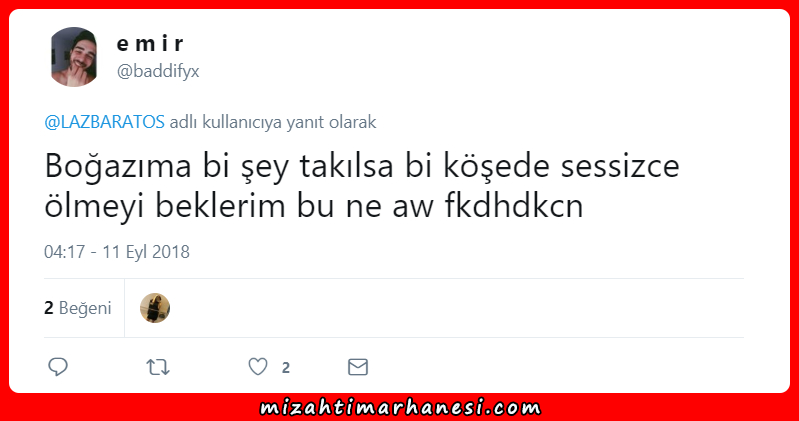Click the word 'beklerim' in the tweet
Image resolution: width=799 pixels, height=421 pixels.
coord(220,206)
